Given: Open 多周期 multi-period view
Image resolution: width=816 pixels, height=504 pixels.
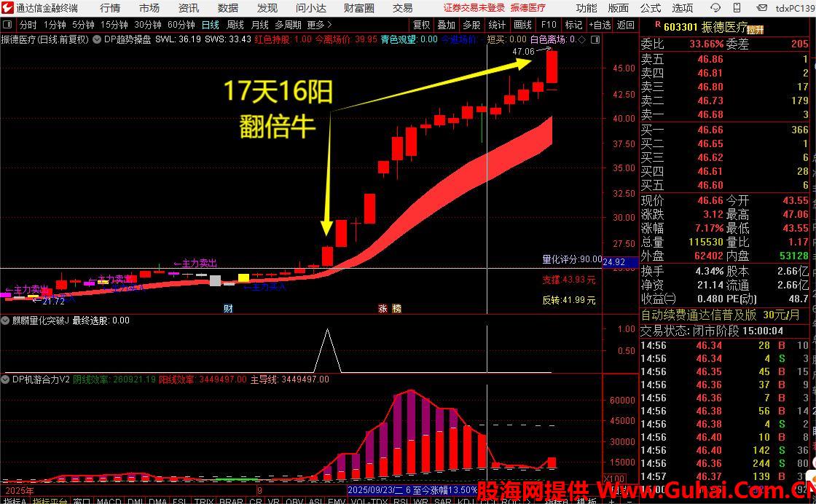Looking at the screenshot, I should (289, 25).
